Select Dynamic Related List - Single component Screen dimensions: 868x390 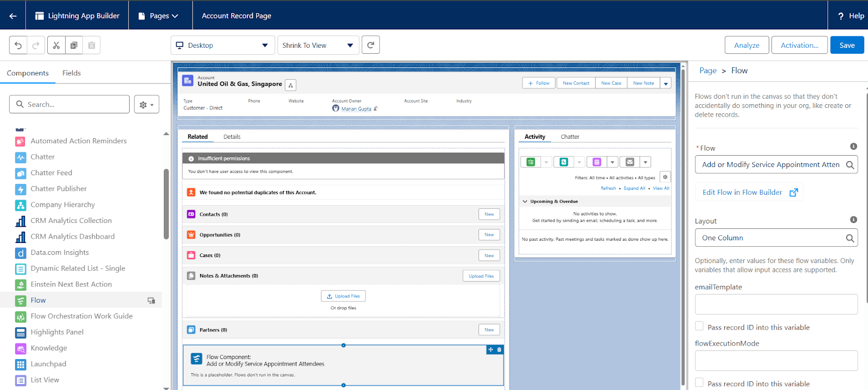tap(78, 268)
